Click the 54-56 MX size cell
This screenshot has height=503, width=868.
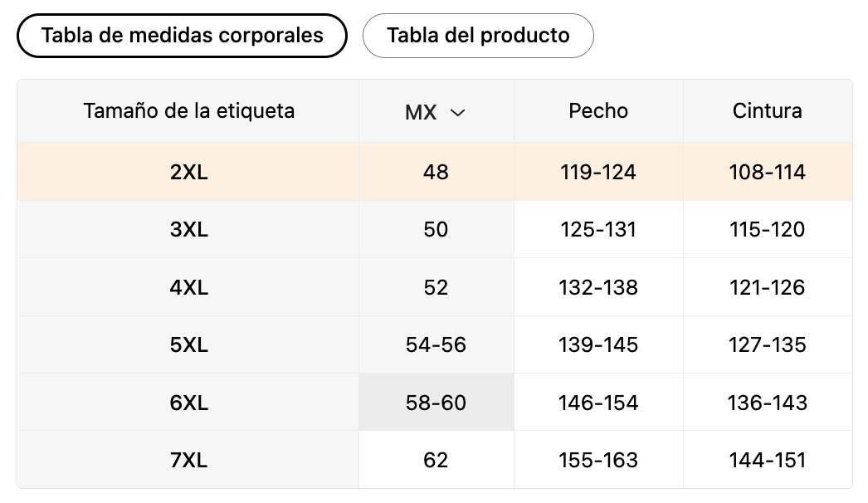tap(436, 344)
